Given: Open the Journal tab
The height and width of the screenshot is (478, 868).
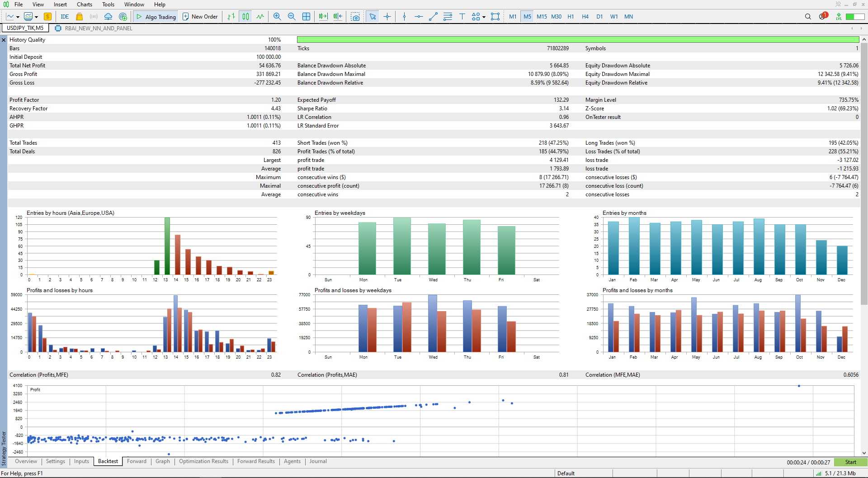Looking at the screenshot, I should click(x=318, y=461).
